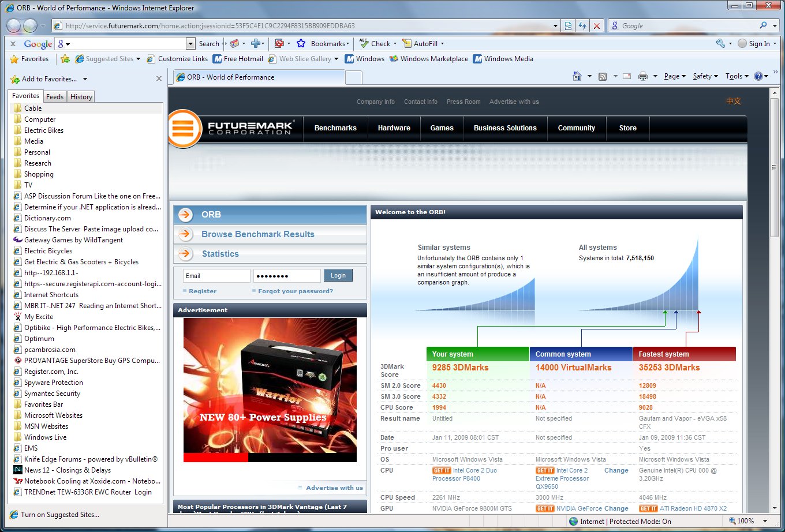
Task: Click the Add to Favorites Bar star-arrow icon
Action: click(65, 59)
